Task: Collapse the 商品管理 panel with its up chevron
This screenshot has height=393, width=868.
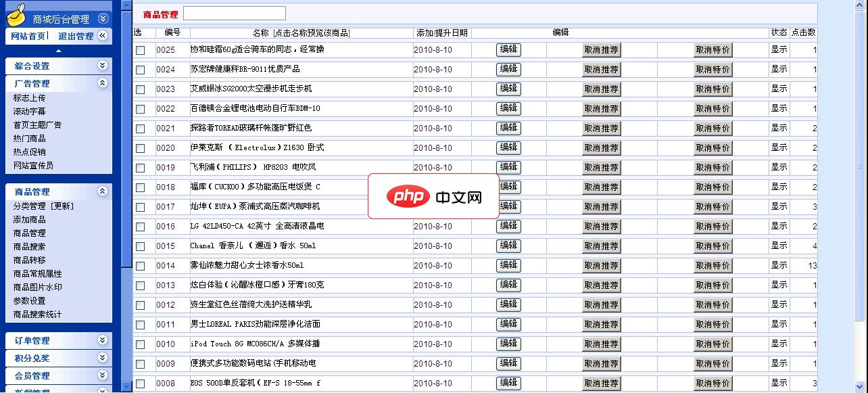Action: click(x=103, y=191)
